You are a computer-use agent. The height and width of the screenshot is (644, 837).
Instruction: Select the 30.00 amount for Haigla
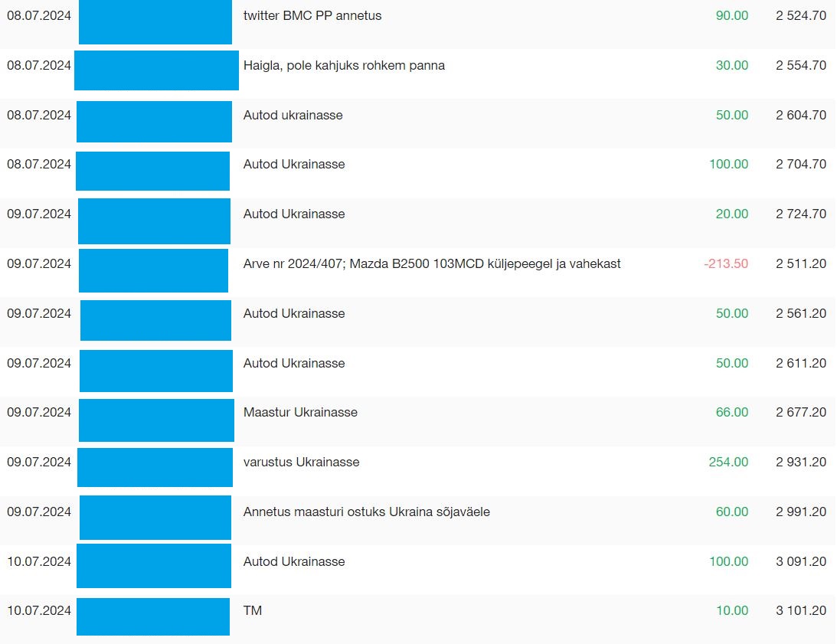732,65
